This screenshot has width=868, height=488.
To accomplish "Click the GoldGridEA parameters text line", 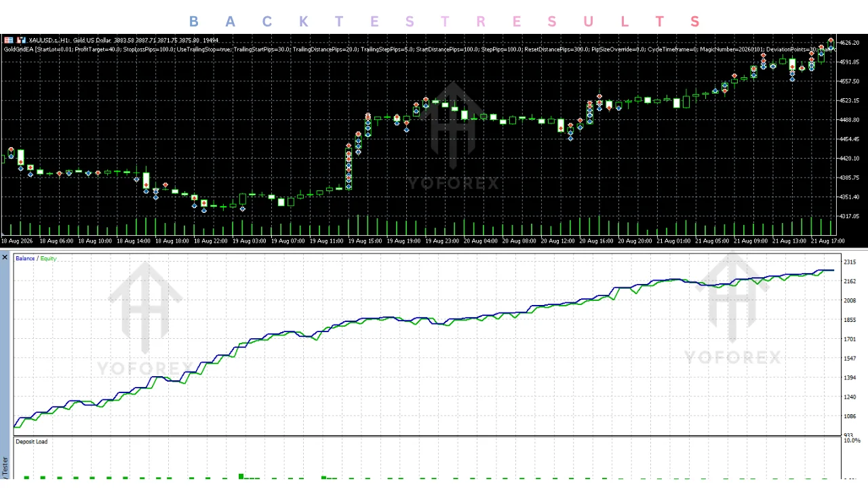I will [x=420, y=49].
